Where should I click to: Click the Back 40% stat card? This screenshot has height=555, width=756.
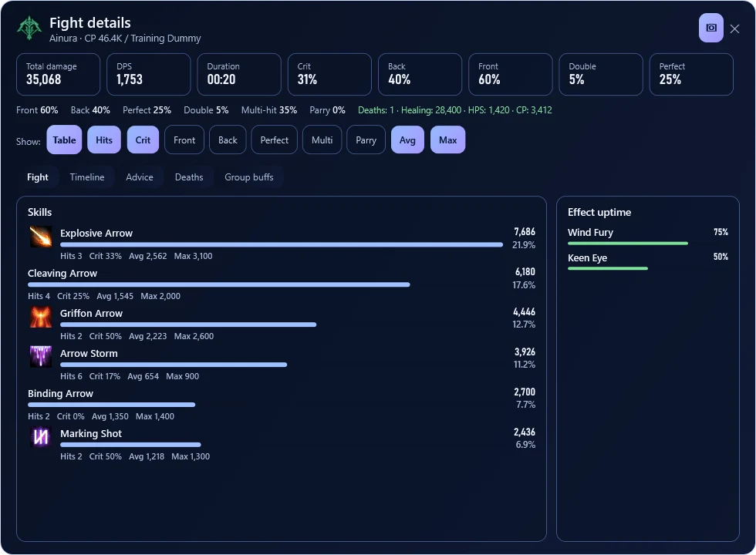point(420,74)
